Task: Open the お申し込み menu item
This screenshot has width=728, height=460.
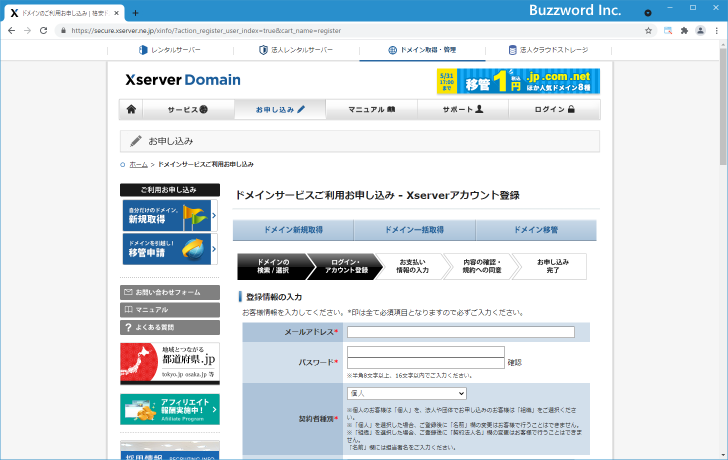Action: pyautogui.click(x=280, y=110)
